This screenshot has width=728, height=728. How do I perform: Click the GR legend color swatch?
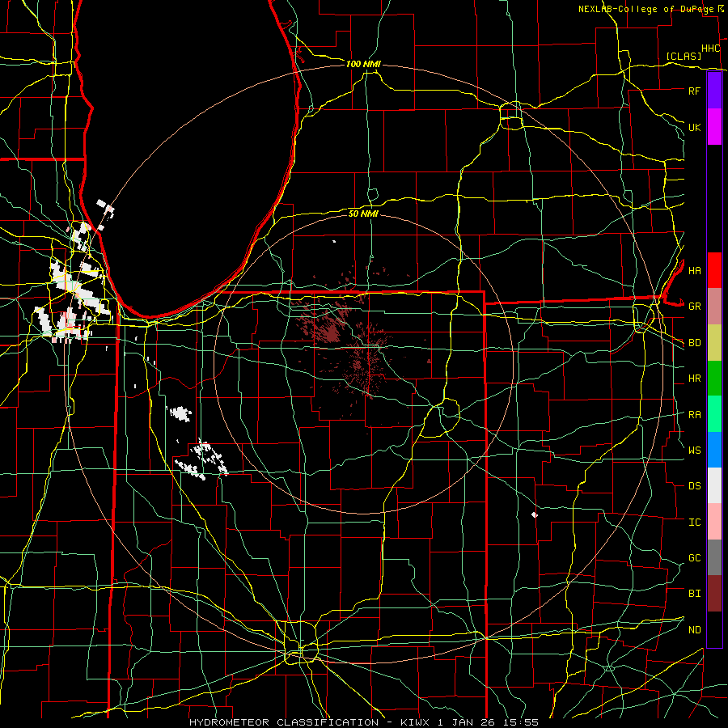(x=714, y=307)
